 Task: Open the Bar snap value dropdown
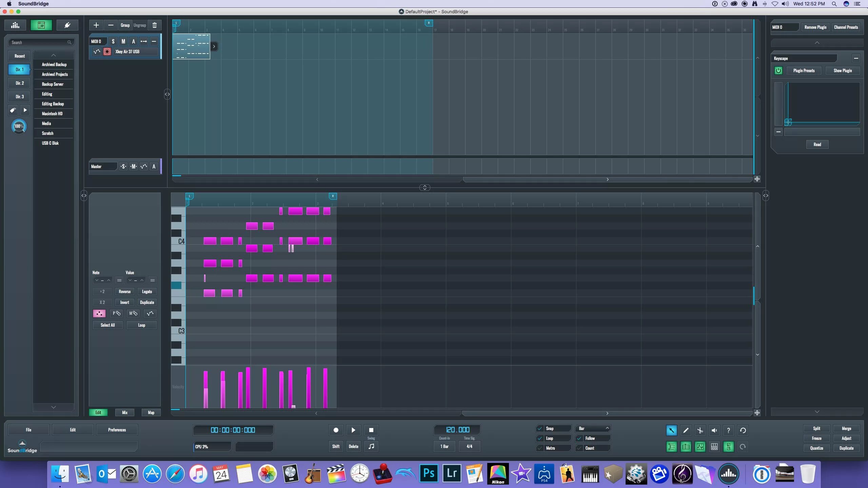point(592,428)
